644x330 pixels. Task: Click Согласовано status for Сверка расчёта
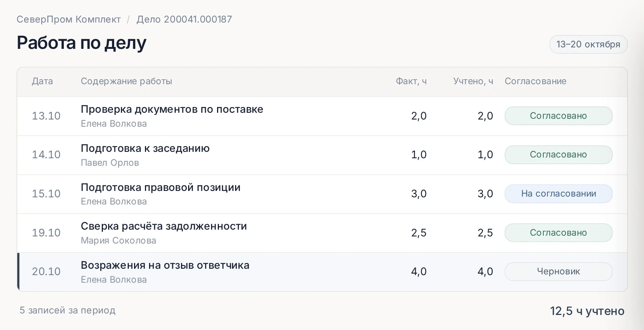point(558,233)
